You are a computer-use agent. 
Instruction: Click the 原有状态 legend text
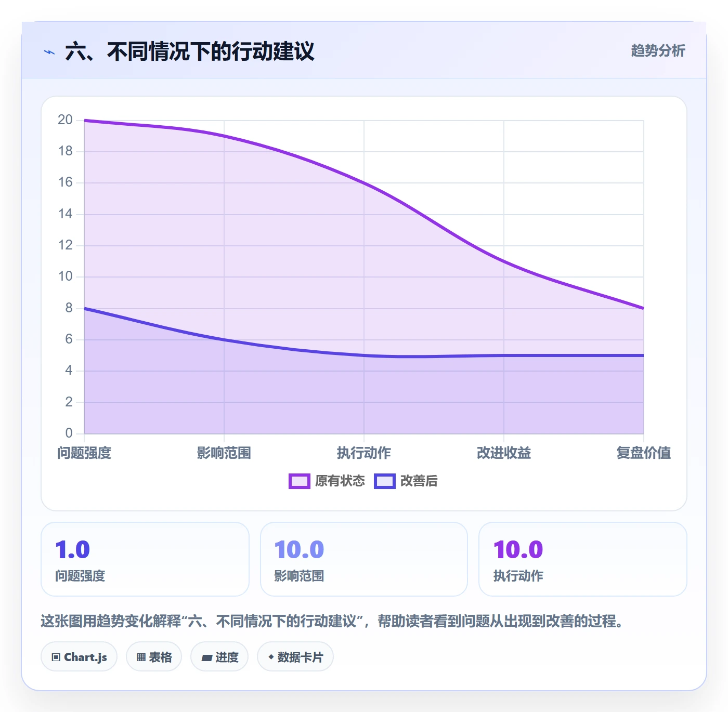click(340, 481)
